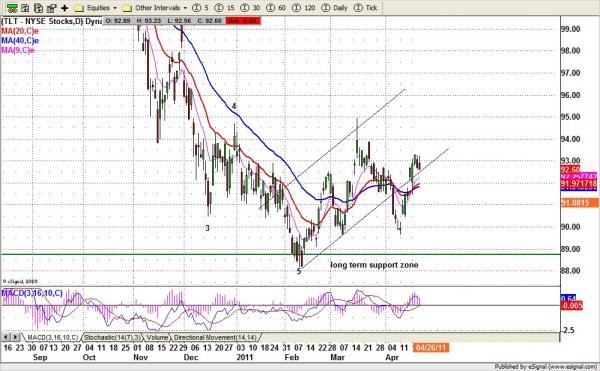
Task: Click the MA(40,C)e legend label
Action: point(20,41)
